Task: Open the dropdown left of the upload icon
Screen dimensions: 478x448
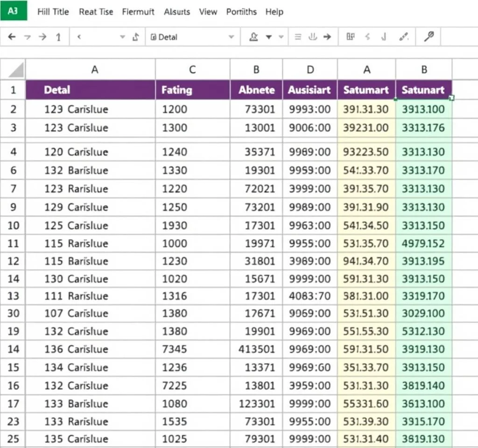Action: tap(122, 37)
